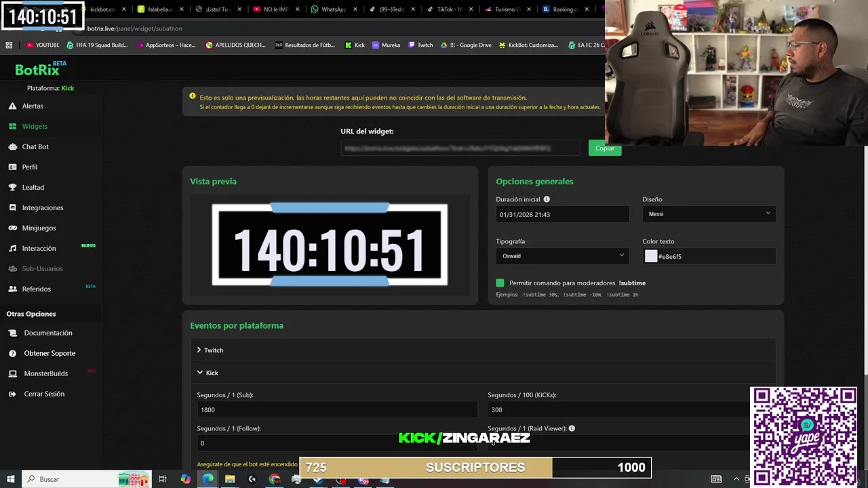Switch to the Booking.com browser tab
This screenshot has width=868, height=488.
click(x=565, y=9)
